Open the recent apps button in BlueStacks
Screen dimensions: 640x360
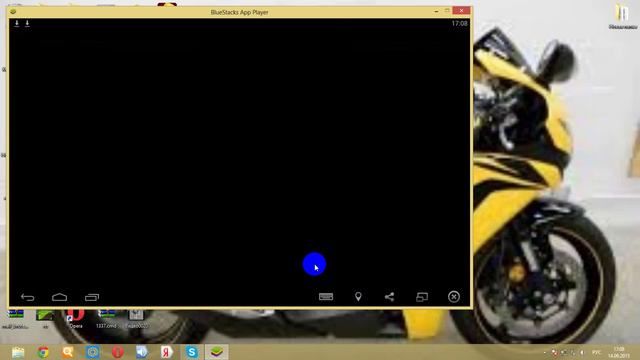pyautogui.click(x=92, y=297)
